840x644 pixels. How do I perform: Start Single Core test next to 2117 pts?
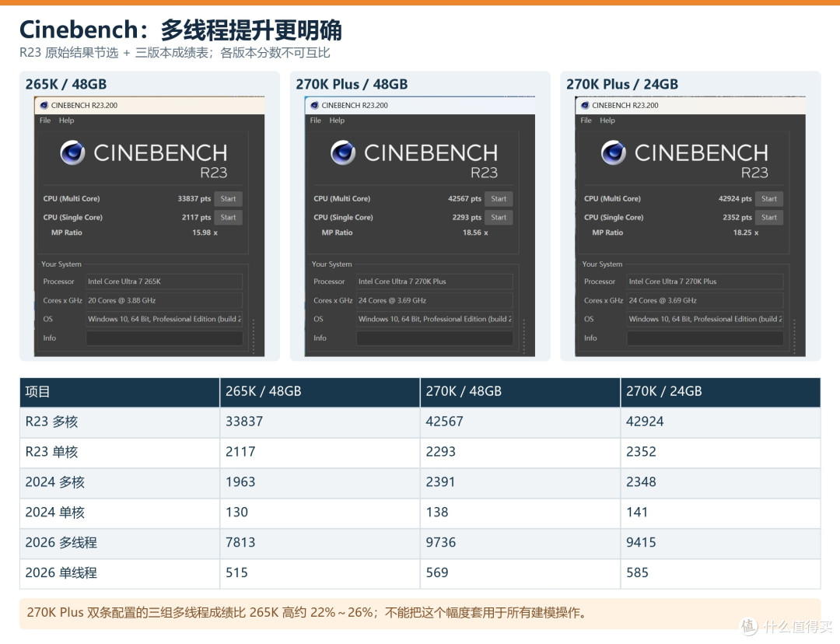coord(228,218)
